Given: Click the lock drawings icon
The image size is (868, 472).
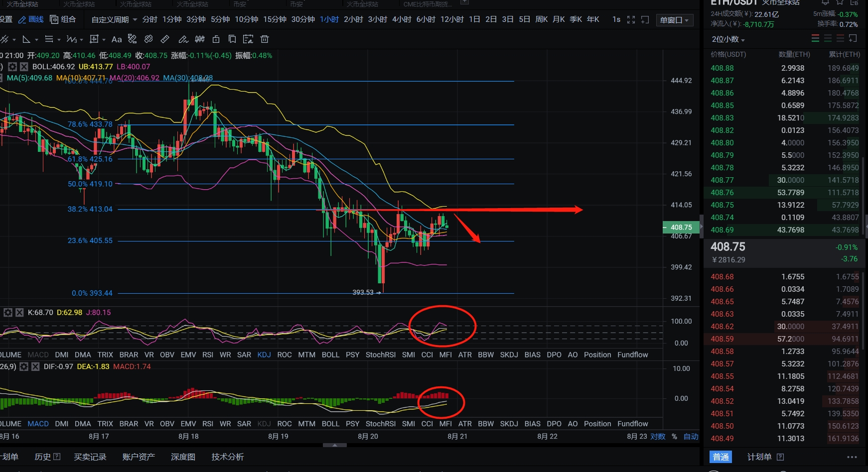Looking at the screenshot, I should (216, 39).
